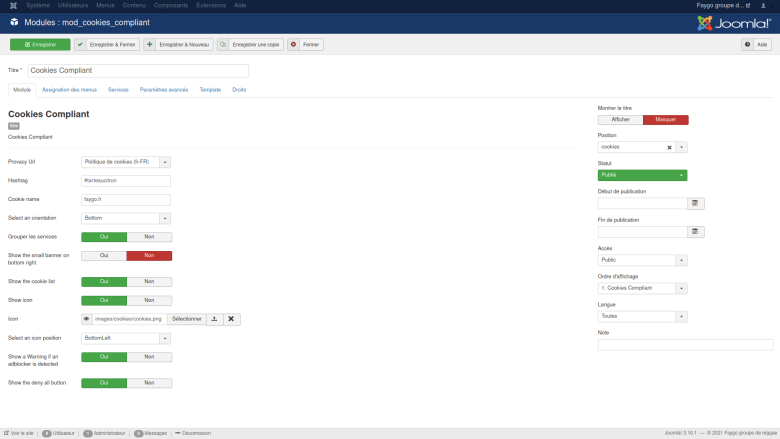
Task: Switch to the Droits tab
Action: tap(239, 90)
